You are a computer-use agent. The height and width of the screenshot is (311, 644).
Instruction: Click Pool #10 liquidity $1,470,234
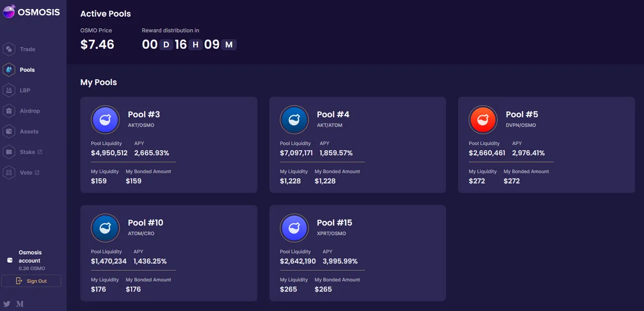coord(109,261)
